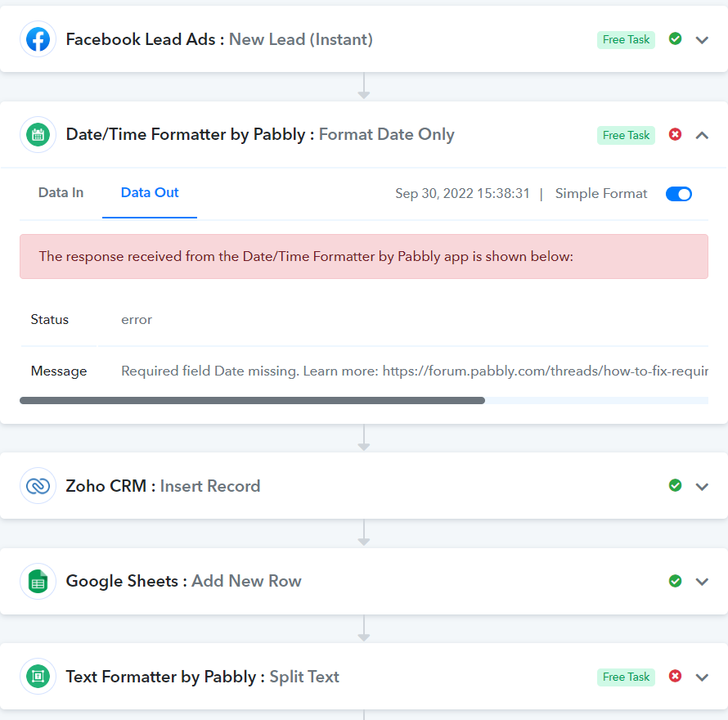728x720 pixels.
Task: Click the Zoho CRM link icon
Action: click(x=38, y=486)
